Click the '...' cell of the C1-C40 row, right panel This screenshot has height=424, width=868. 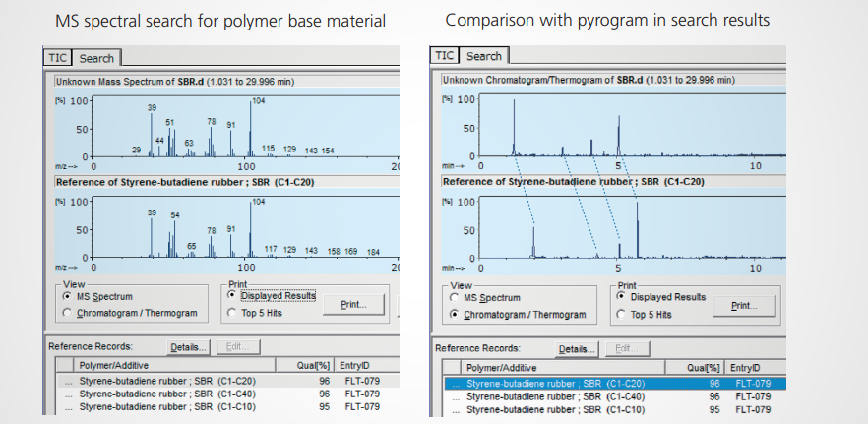(455, 397)
